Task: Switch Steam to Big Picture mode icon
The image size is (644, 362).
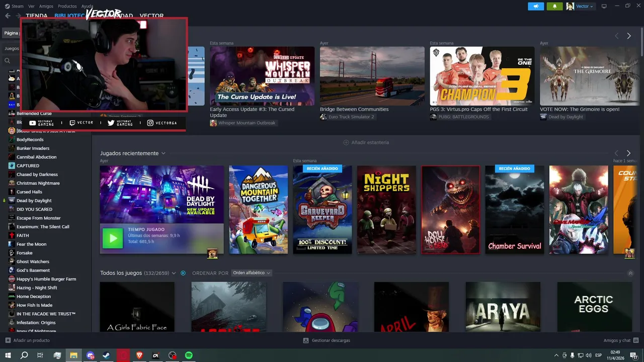Action: [x=604, y=7]
